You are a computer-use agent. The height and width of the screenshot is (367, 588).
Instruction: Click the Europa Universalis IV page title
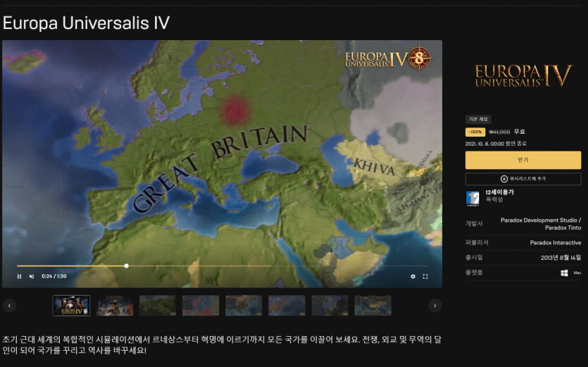(x=86, y=23)
